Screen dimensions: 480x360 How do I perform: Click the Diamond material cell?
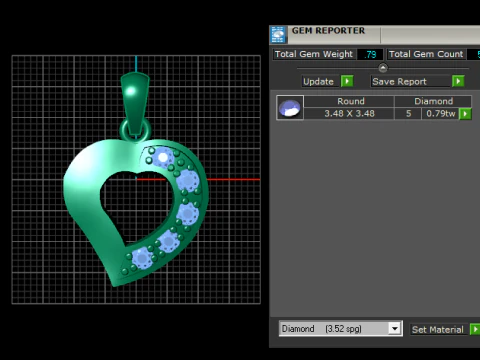click(433, 101)
